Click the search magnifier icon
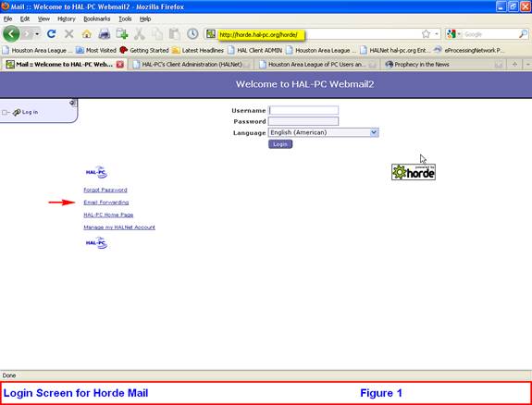 point(523,33)
